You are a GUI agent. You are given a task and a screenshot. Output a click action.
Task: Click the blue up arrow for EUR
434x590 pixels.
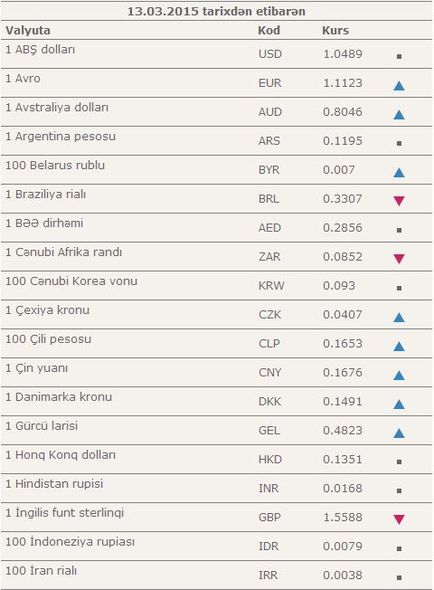tap(399, 86)
